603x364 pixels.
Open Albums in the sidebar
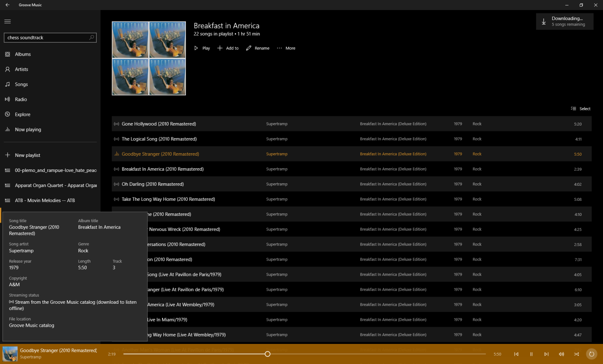pyautogui.click(x=50, y=54)
